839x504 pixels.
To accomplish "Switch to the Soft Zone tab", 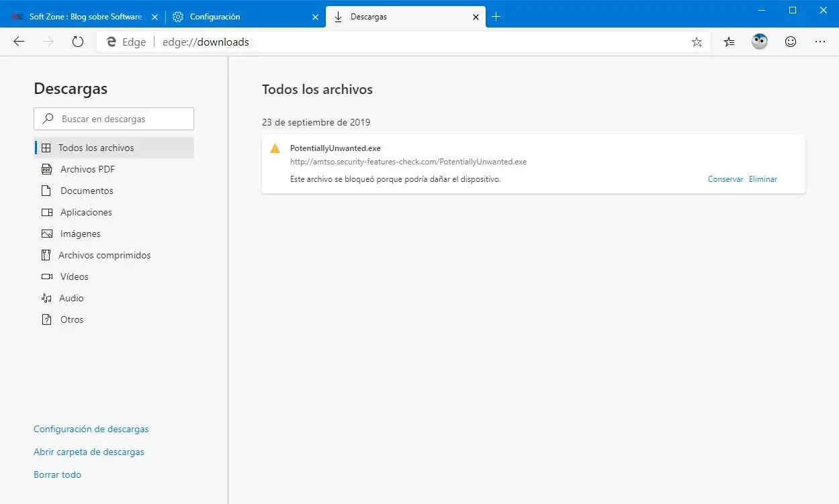I will 85,17.
